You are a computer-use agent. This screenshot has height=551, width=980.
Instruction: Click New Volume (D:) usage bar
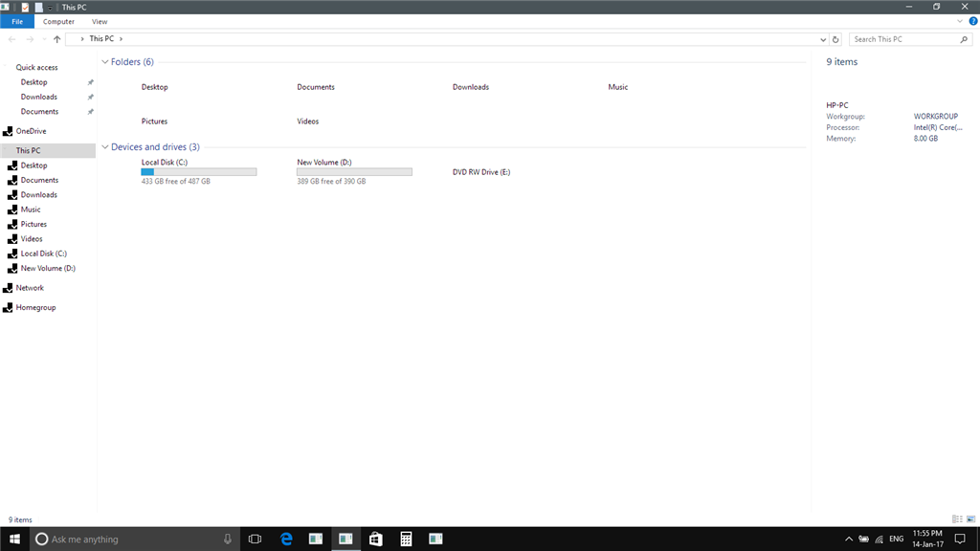tap(354, 172)
